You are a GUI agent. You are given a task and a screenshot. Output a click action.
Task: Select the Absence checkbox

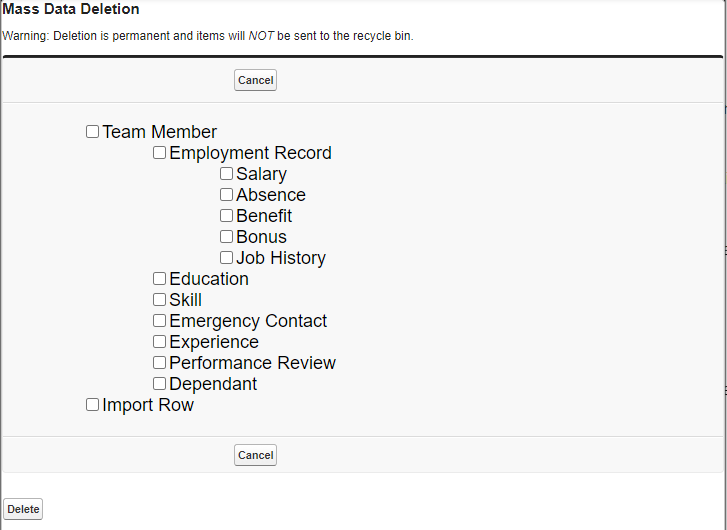pyautogui.click(x=227, y=195)
